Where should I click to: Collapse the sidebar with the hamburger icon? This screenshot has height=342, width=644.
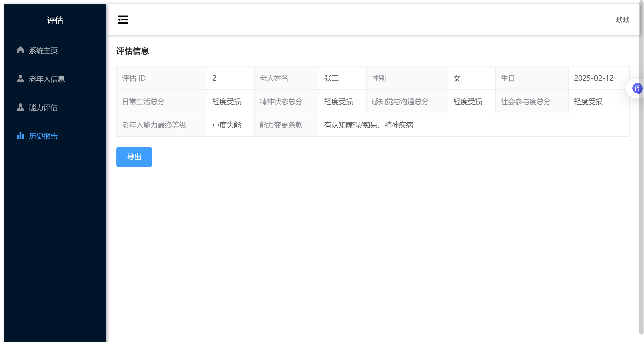123,19
